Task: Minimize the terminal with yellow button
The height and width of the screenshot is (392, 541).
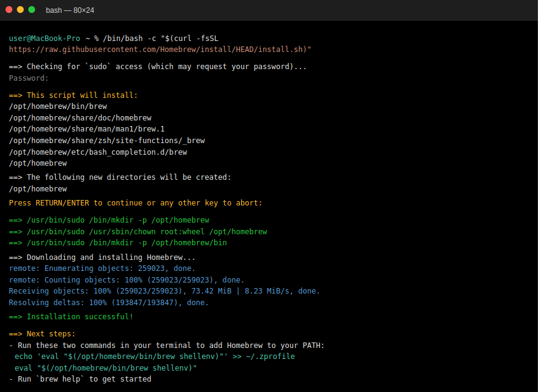Action: [20, 10]
